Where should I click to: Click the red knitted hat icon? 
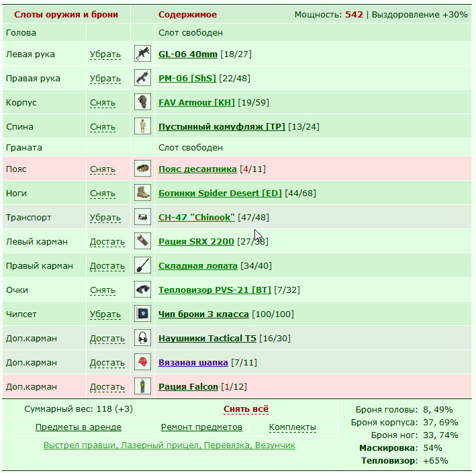point(143,362)
